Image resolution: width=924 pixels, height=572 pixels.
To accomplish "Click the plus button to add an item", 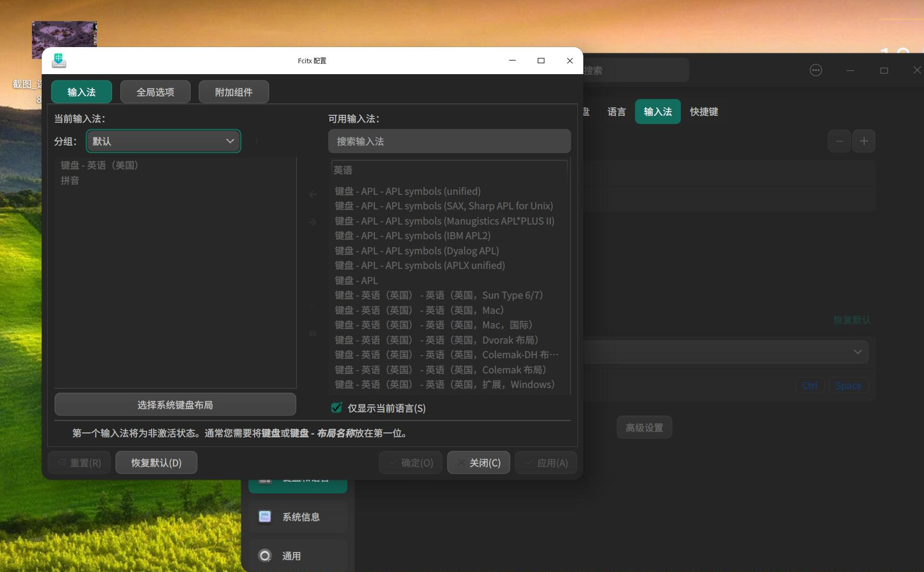I will point(864,141).
